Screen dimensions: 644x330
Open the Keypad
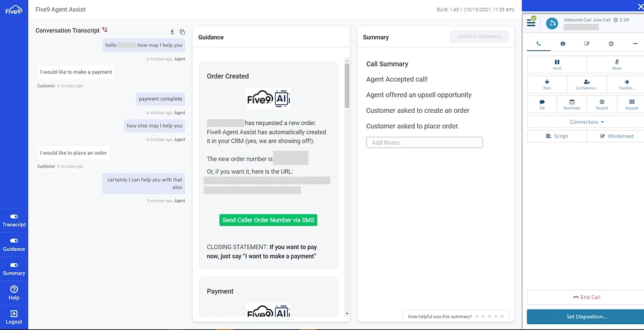click(632, 104)
